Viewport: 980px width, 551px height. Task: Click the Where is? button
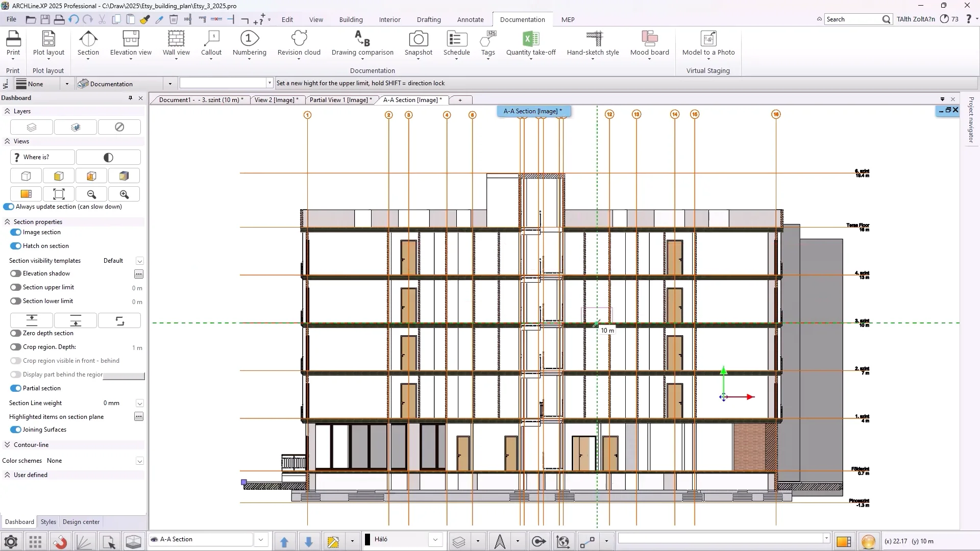(42, 157)
